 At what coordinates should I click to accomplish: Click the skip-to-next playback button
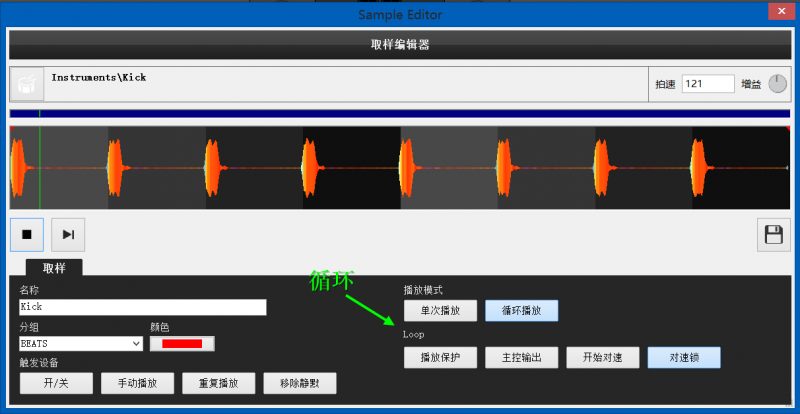click(68, 235)
